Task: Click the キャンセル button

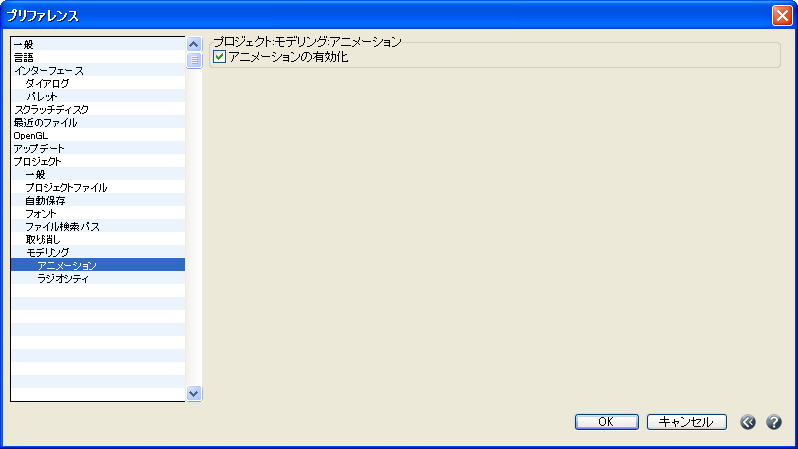Action: pyautogui.click(x=687, y=422)
